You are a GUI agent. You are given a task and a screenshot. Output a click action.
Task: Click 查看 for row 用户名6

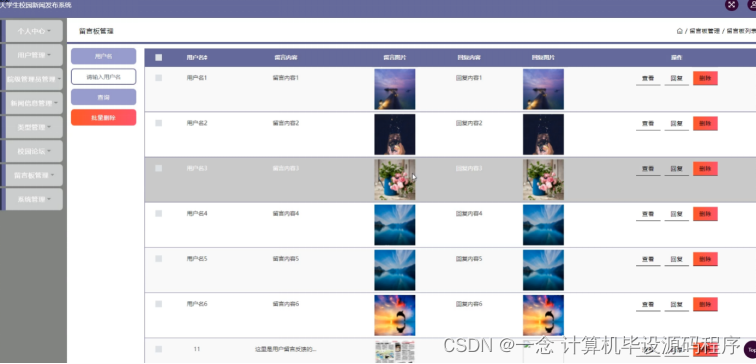[648, 305]
